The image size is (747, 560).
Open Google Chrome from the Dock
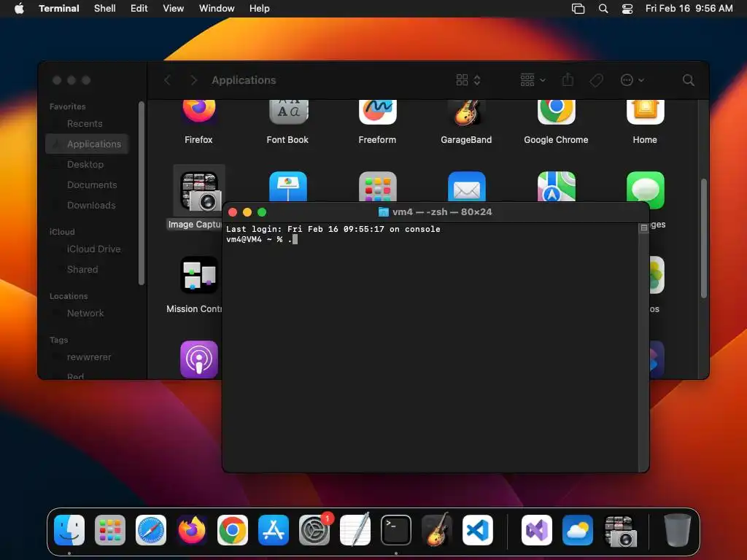click(233, 530)
